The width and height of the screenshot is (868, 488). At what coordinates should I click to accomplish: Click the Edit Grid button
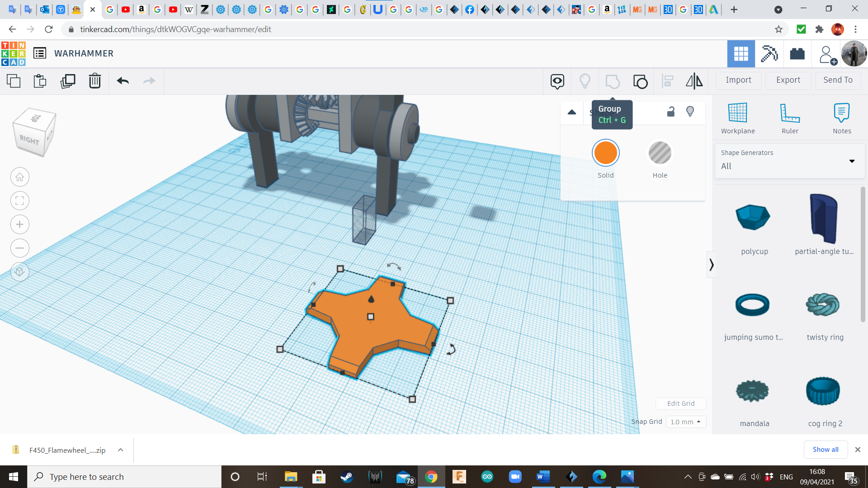pyautogui.click(x=681, y=404)
